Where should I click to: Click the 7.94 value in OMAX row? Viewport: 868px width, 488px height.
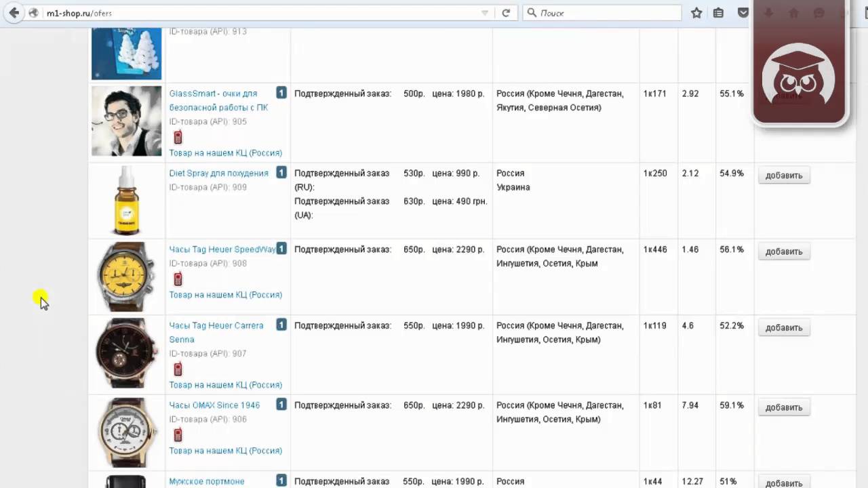(x=690, y=405)
